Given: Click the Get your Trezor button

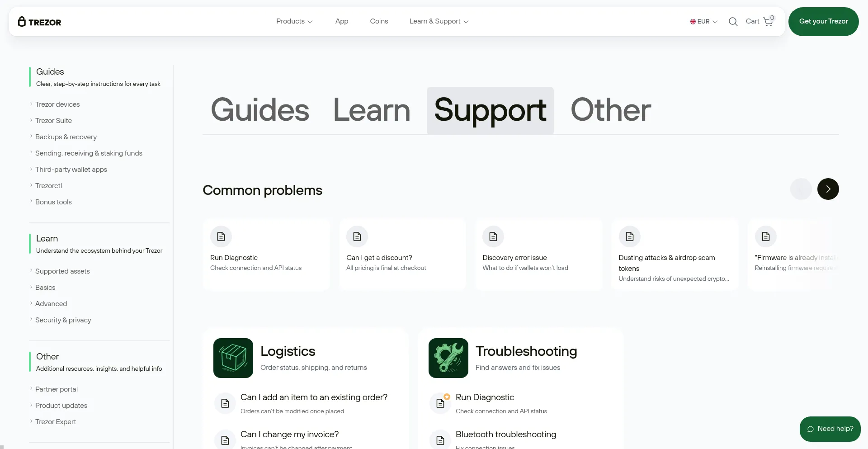Looking at the screenshot, I should coord(824,21).
